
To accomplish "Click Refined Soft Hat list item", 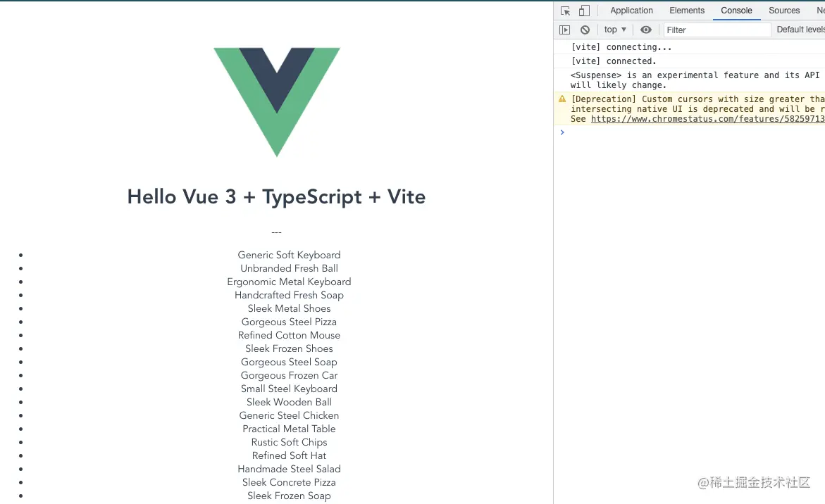I will click(289, 455).
